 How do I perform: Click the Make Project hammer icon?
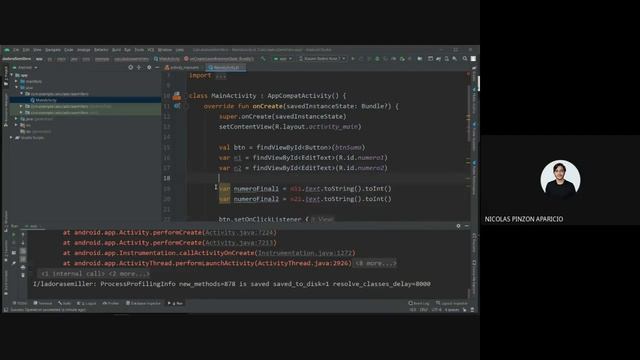(x=263, y=59)
